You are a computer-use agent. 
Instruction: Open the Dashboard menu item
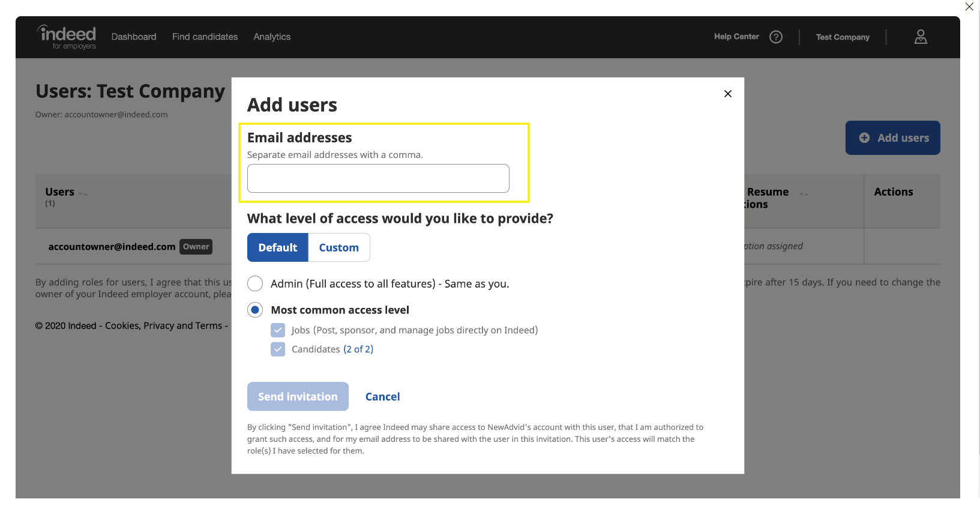click(134, 37)
